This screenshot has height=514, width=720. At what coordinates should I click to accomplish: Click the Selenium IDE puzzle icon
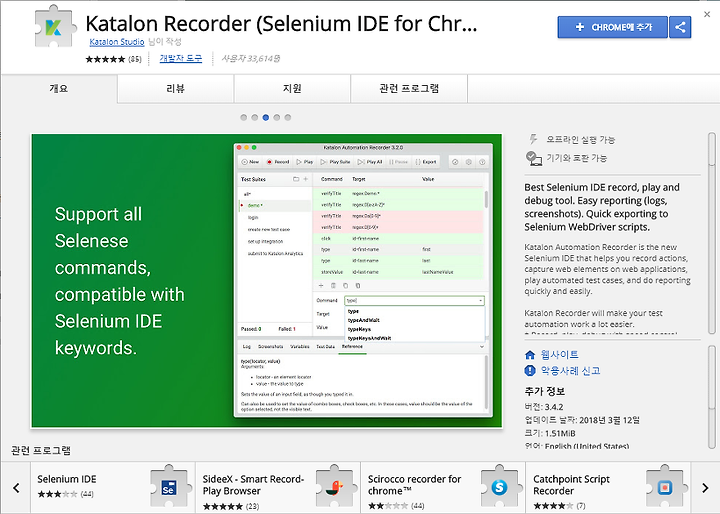[169, 486]
